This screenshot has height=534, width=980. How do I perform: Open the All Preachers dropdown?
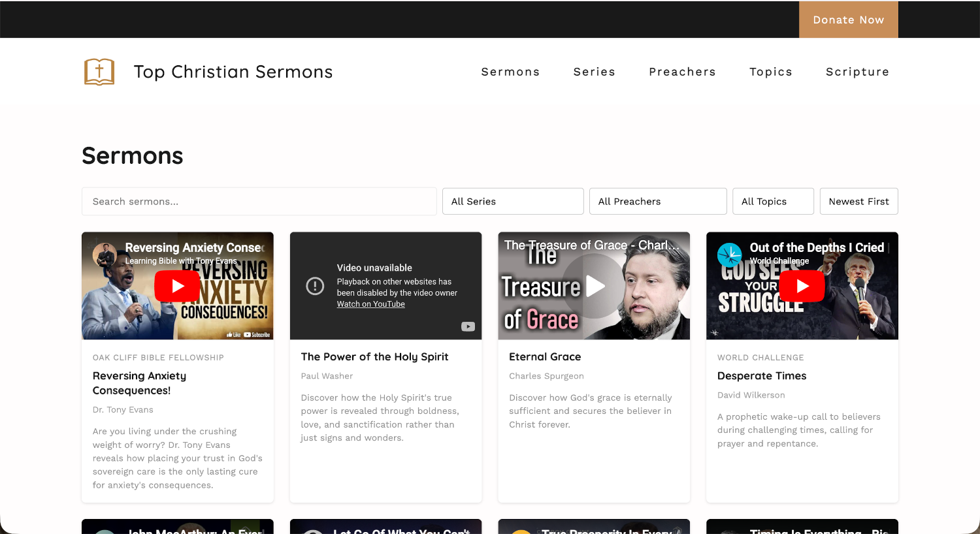click(658, 201)
